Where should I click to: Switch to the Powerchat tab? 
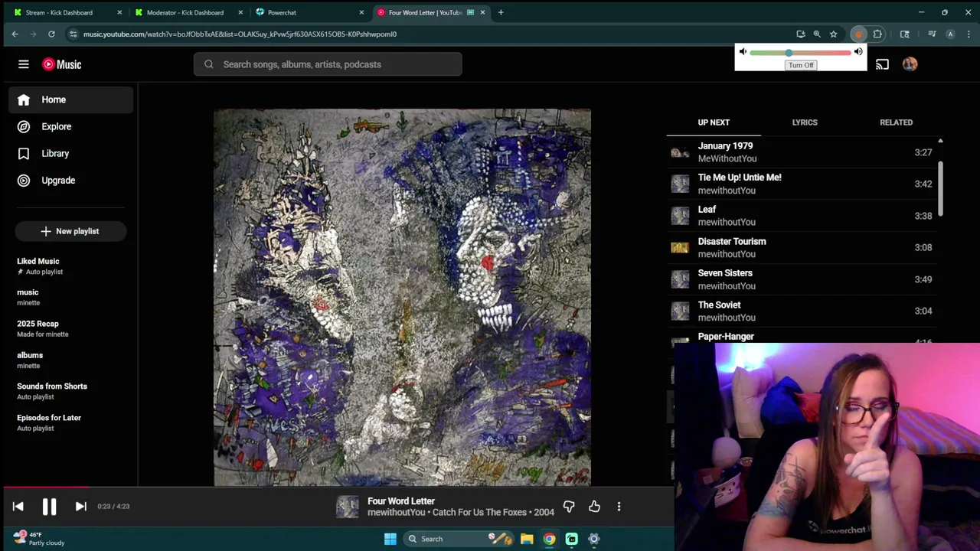click(x=310, y=12)
